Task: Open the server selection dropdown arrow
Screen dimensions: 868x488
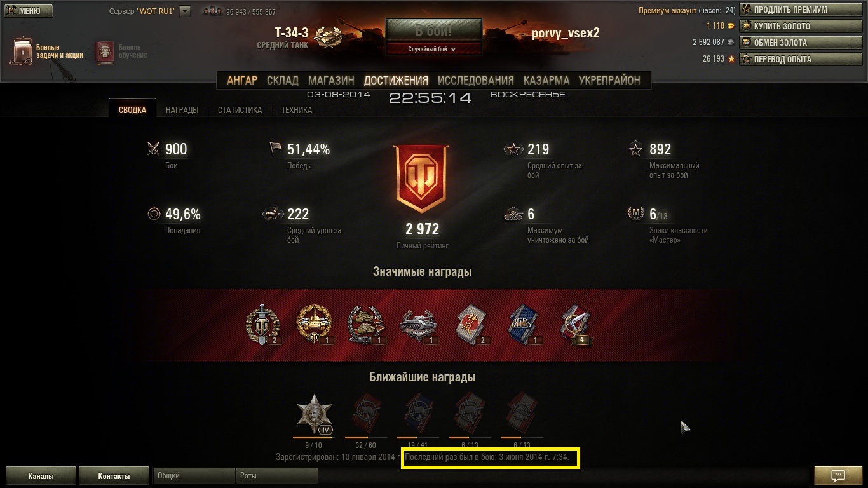Action: click(185, 11)
